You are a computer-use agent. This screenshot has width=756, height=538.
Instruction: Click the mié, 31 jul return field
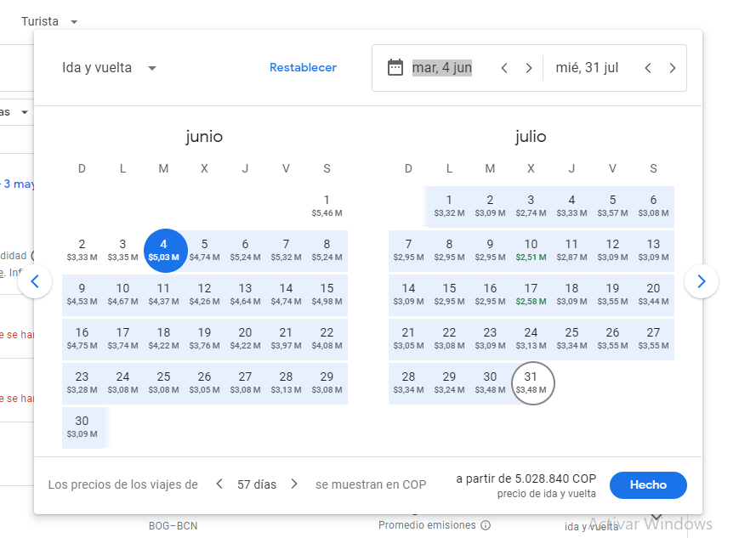(587, 68)
